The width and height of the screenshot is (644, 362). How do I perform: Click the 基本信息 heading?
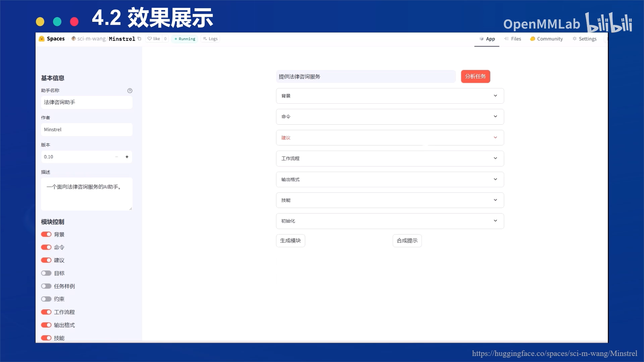(x=53, y=78)
